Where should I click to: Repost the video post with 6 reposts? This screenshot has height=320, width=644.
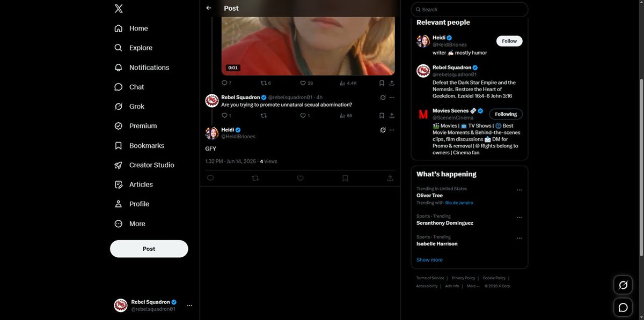[266, 83]
